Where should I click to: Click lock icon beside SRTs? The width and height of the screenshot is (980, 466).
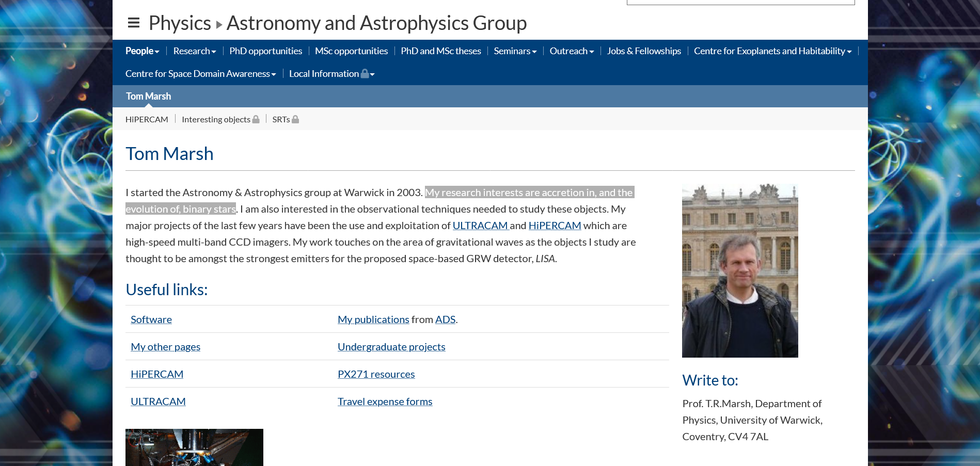tap(295, 119)
